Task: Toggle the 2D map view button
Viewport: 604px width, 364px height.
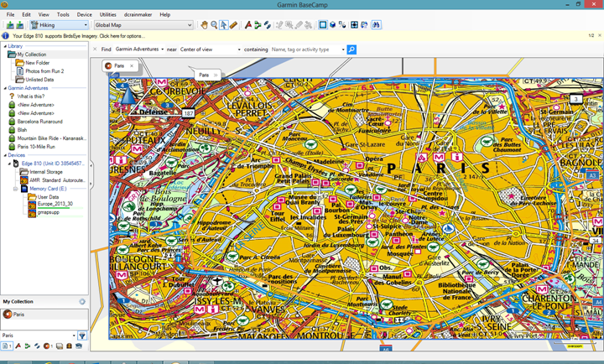Action: [323, 25]
